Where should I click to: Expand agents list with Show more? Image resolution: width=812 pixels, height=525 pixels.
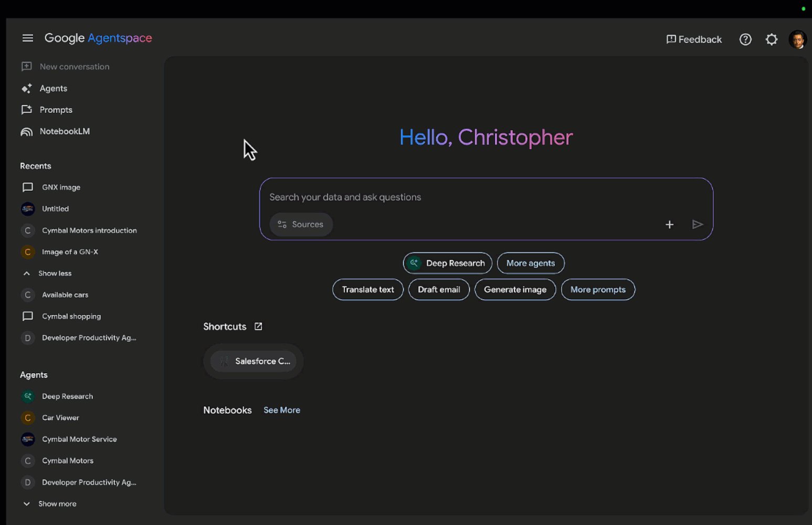pyautogui.click(x=50, y=504)
